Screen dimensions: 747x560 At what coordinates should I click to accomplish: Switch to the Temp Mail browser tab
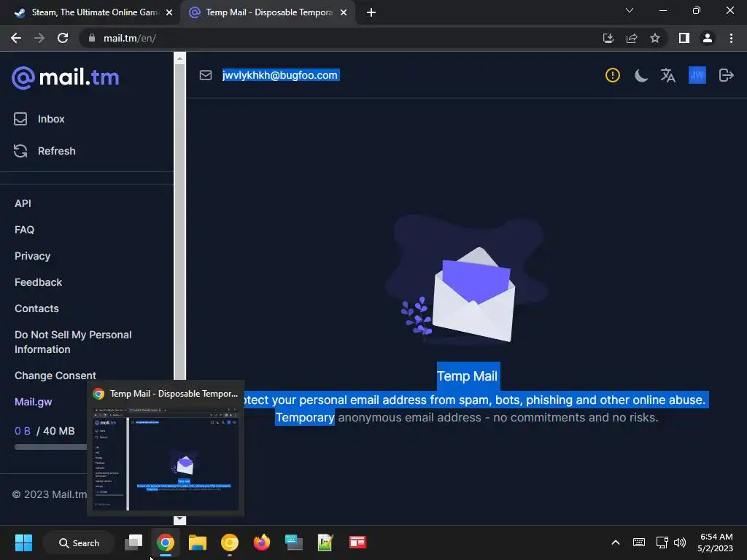click(x=268, y=12)
